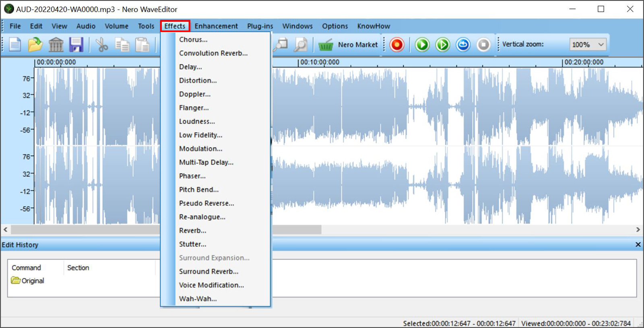Click the waveform horizontal scrollbar thumb
Screen dimensions: 644x328
166,230
